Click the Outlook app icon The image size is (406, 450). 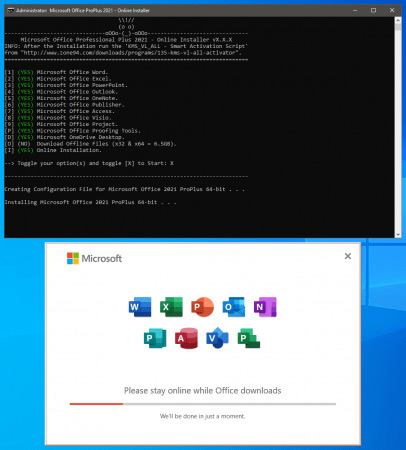(234, 307)
